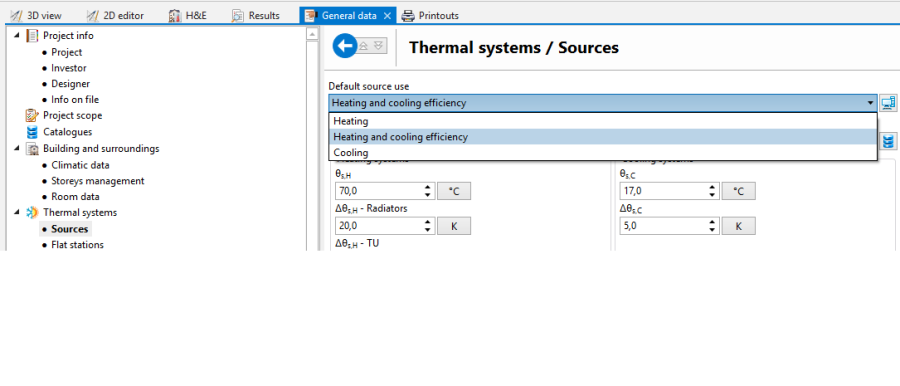Decrease the Radiators Δθs,H value

click(x=428, y=230)
